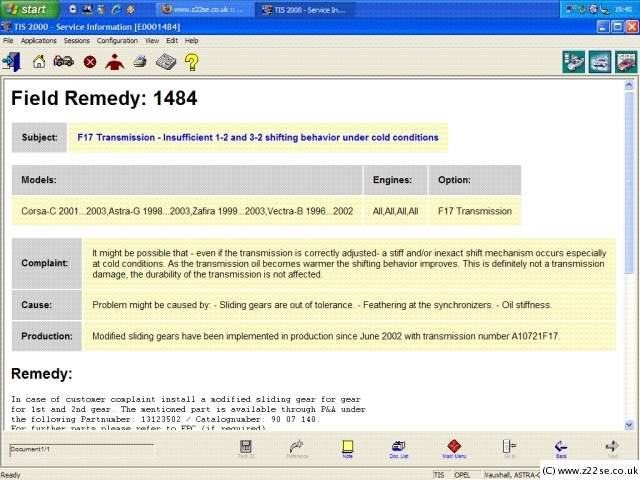Screen dimensions: 640x480
Task: Click the Option: header cell
Action: (x=475, y=180)
